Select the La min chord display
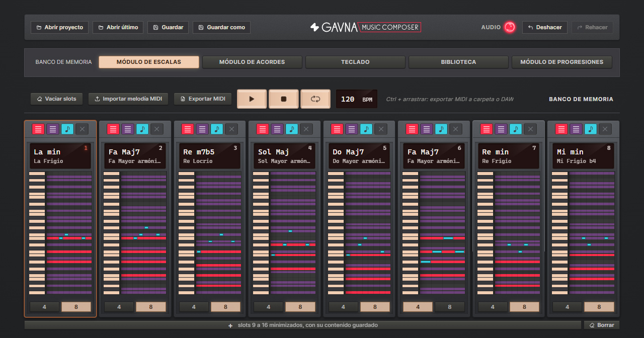The image size is (644, 338). coord(60,156)
